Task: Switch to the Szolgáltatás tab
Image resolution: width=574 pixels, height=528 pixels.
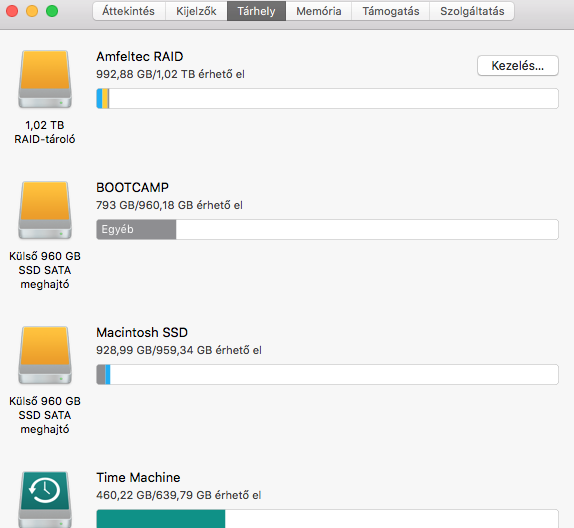Action: [x=472, y=11]
